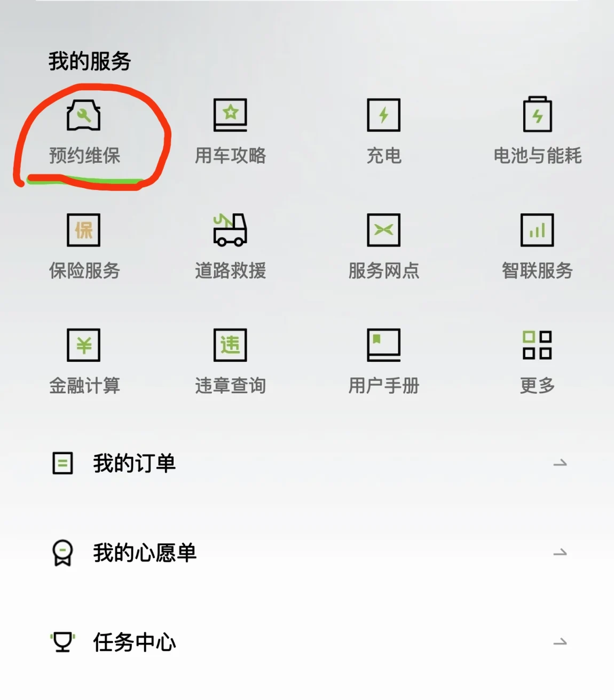Open the 充电 lightning bolt icon
614x700 pixels.
point(383,115)
